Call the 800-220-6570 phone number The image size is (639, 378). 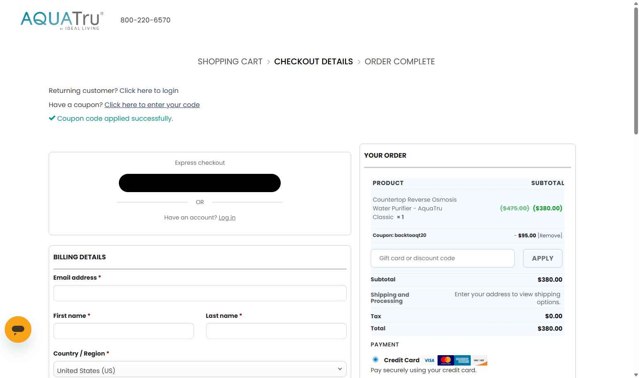pyautogui.click(x=145, y=20)
